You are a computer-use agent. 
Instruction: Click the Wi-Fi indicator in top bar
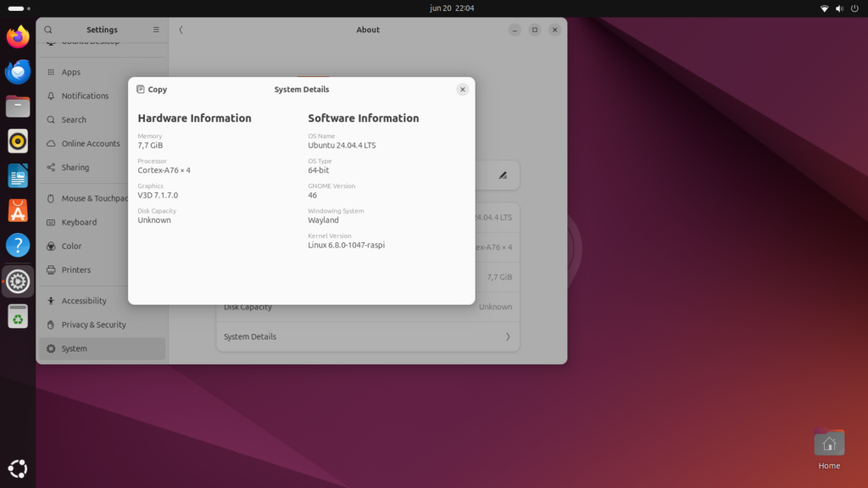[x=824, y=8]
